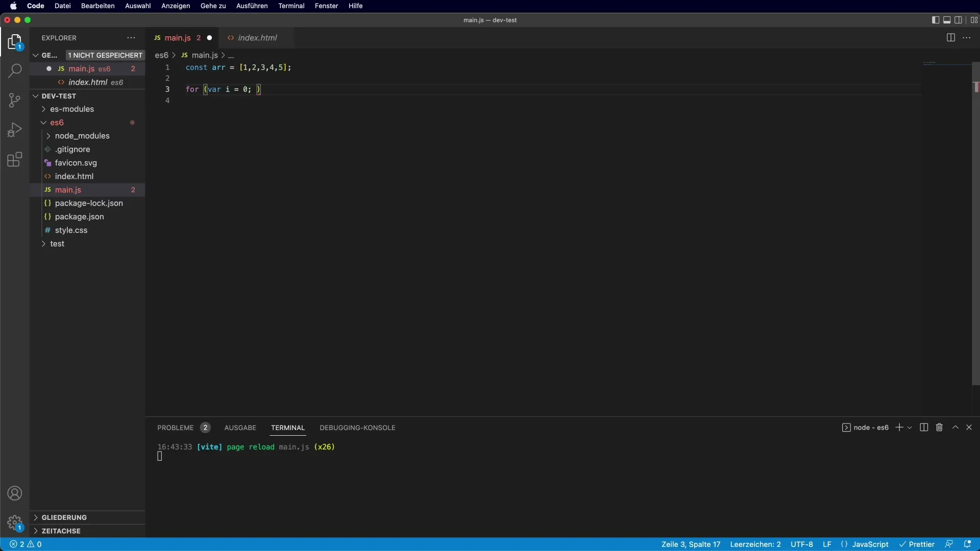
Task: Open the Terminal menu in menu bar
Action: click(x=291, y=6)
